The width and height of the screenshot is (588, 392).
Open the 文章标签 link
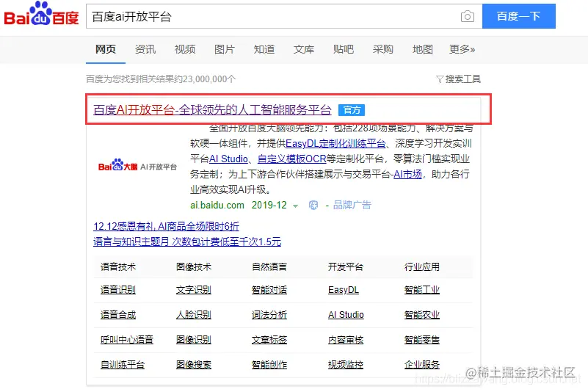coord(269,339)
